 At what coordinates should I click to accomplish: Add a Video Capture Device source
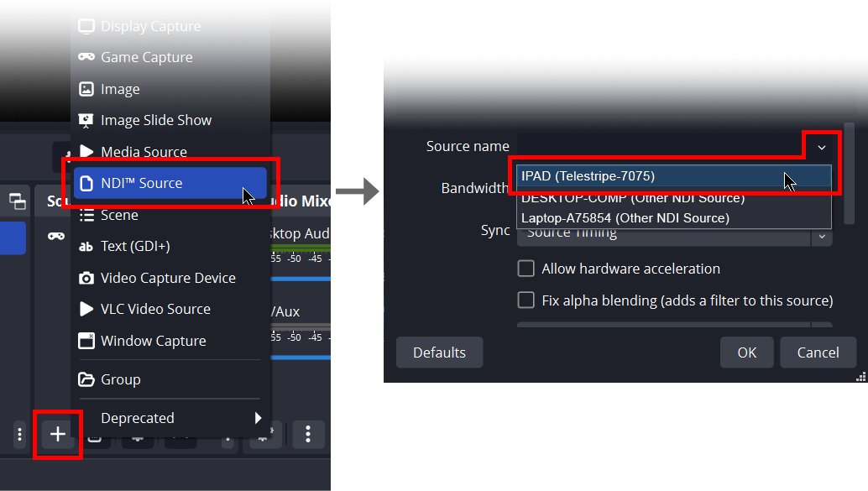pyautogui.click(x=168, y=278)
